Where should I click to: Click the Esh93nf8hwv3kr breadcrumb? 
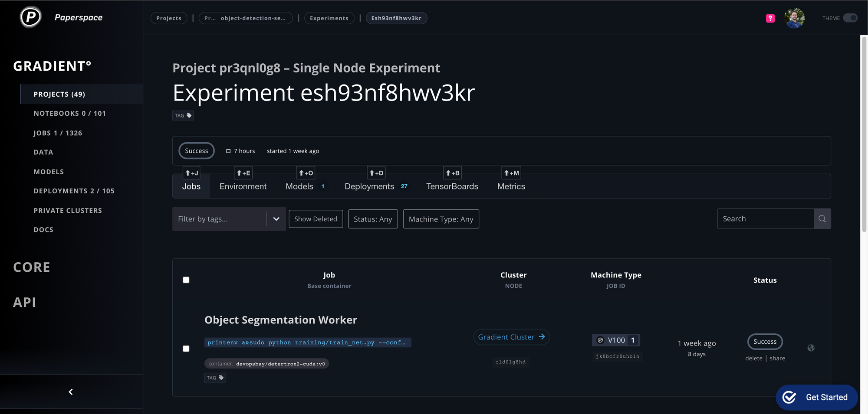397,18
